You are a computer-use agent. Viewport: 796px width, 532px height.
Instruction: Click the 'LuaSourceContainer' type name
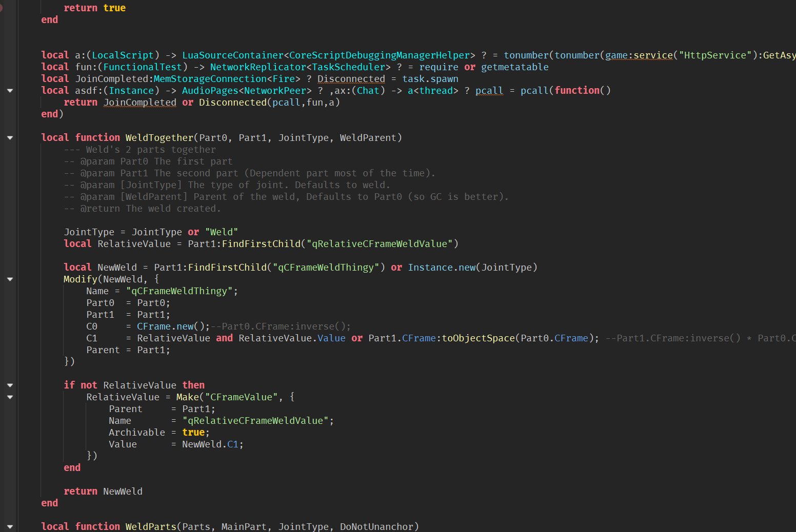[233, 55]
